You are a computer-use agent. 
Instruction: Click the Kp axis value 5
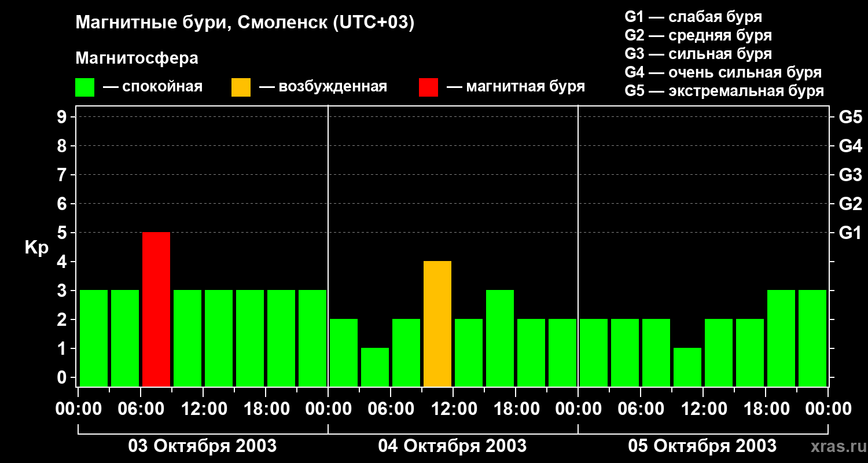(63, 233)
